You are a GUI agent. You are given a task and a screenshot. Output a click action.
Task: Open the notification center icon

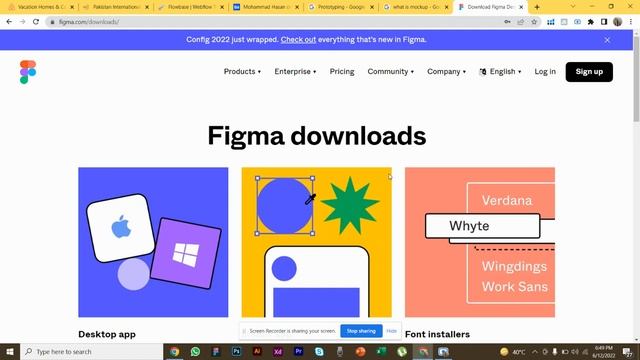627,351
